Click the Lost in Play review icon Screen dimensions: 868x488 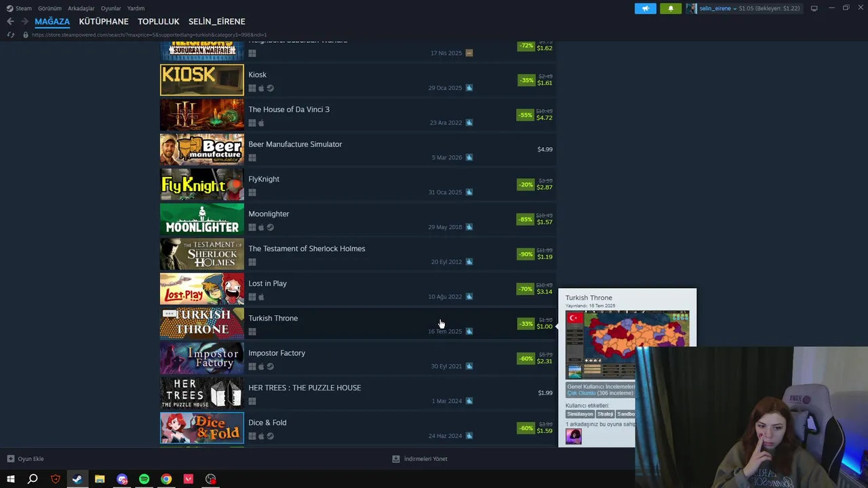(x=469, y=297)
